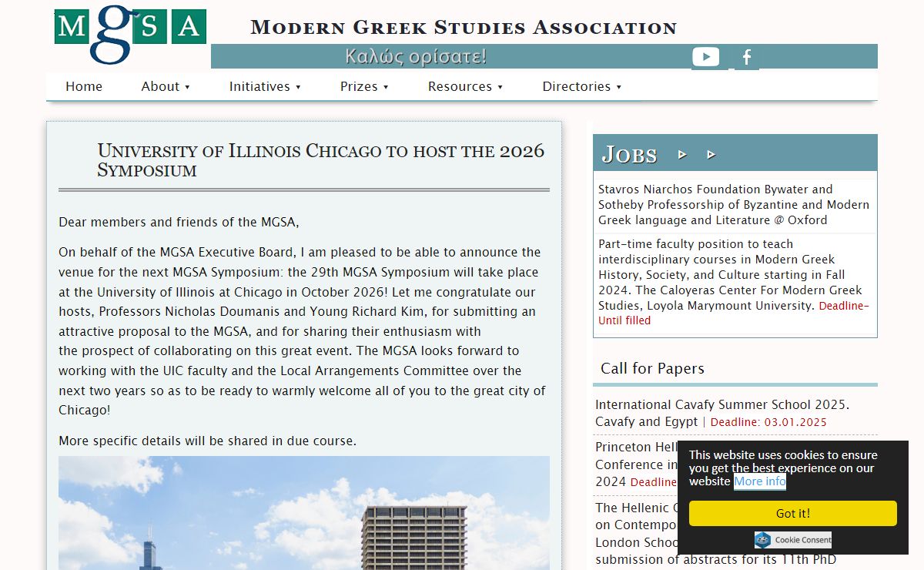The image size is (924, 570).
Task: Expand the About menu
Action: (x=166, y=86)
